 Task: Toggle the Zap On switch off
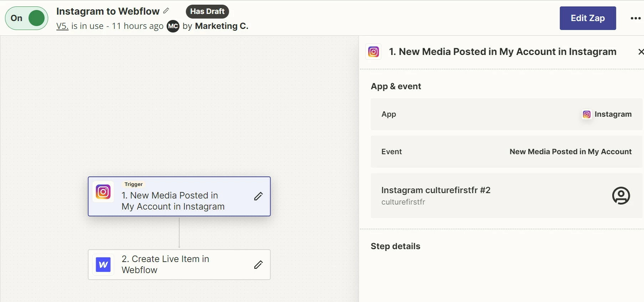[27, 18]
